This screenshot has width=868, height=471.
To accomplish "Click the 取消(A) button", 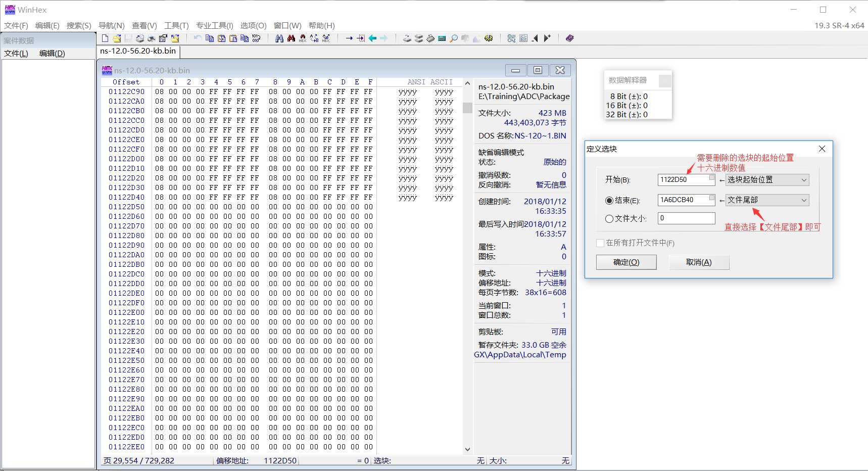I will 699,262.
